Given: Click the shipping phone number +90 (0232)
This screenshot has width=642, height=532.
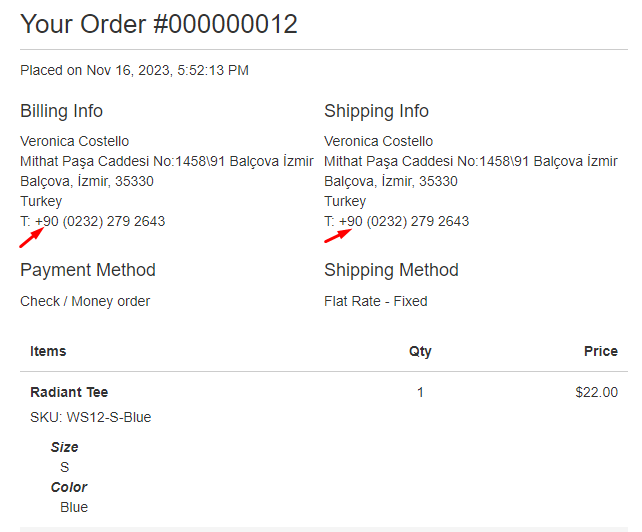Looking at the screenshot, I should [404, 222].
